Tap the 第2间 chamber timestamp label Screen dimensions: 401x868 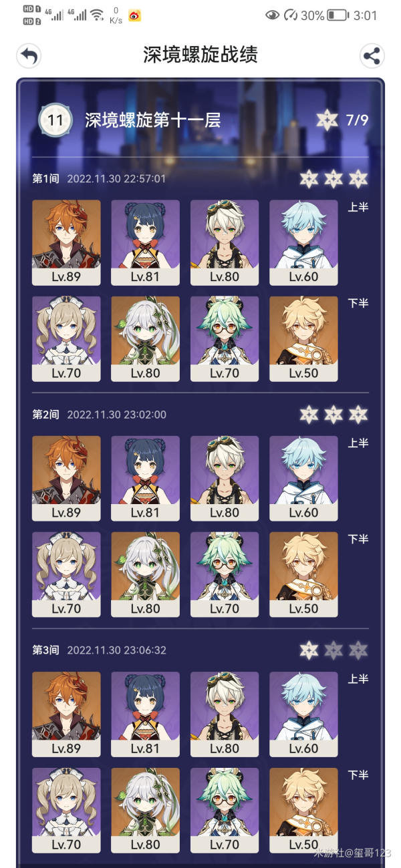coord(117,415)
